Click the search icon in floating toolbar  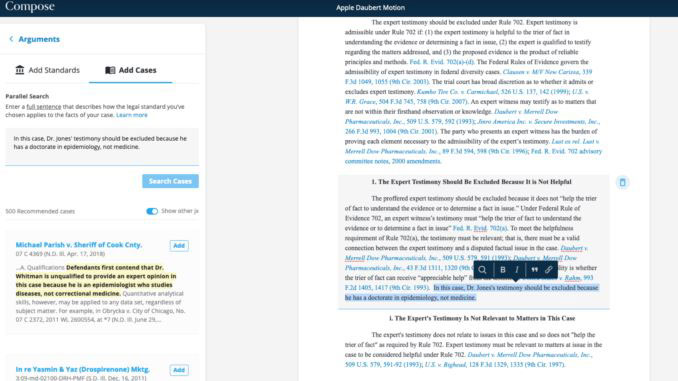point(482,270)
